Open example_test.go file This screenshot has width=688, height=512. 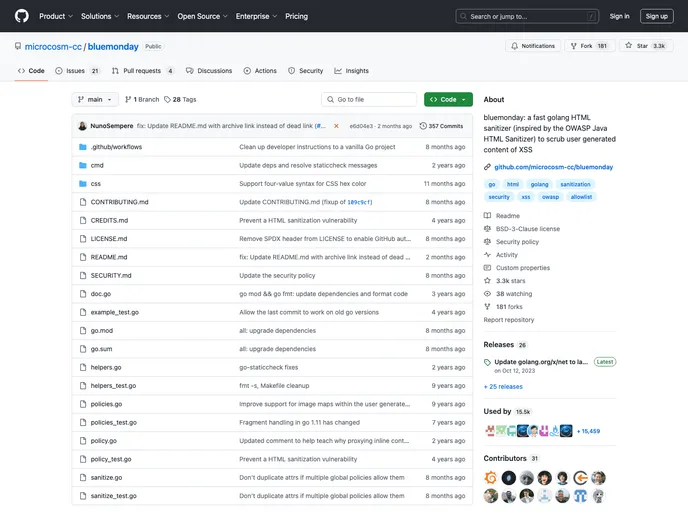115,312
